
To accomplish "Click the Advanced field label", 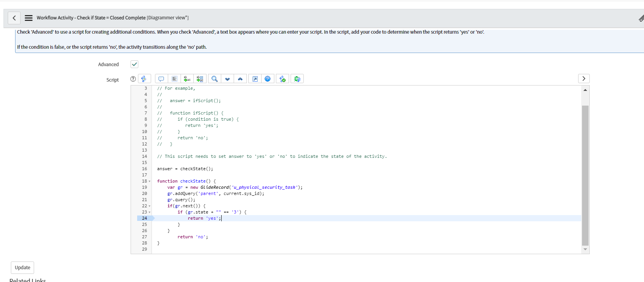I will 108,65.
